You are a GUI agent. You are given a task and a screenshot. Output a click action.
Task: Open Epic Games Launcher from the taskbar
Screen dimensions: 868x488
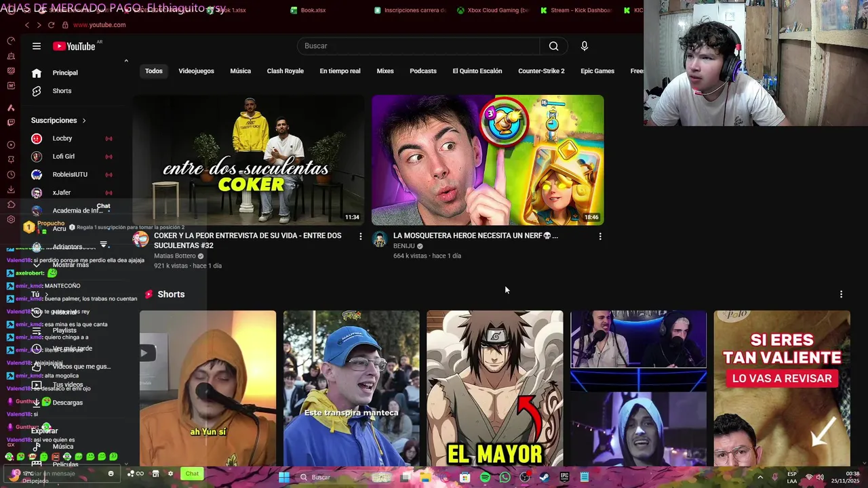pyautogui.click(x=564, y=477)
